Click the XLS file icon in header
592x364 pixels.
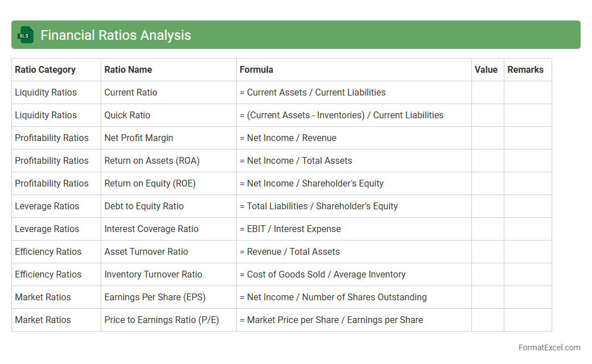pyautogui.click(x=25, y=35)
